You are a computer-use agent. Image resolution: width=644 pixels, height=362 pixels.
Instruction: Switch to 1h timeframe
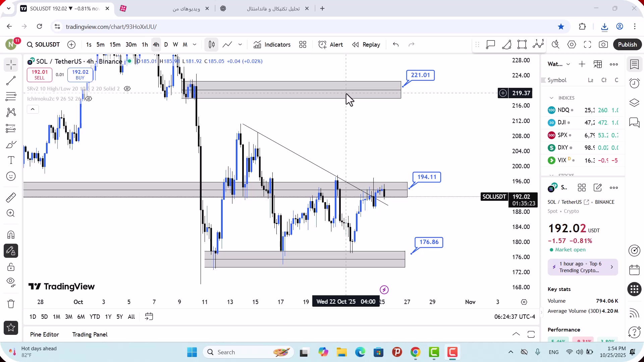pos(145,45)
